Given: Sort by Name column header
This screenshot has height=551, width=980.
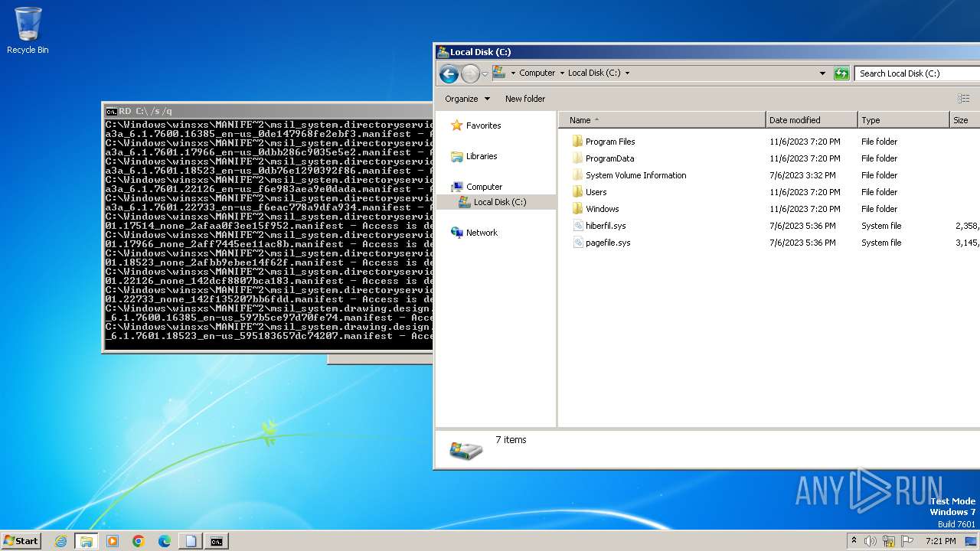Looking at the screenshot, I should (x=661, y=120).
